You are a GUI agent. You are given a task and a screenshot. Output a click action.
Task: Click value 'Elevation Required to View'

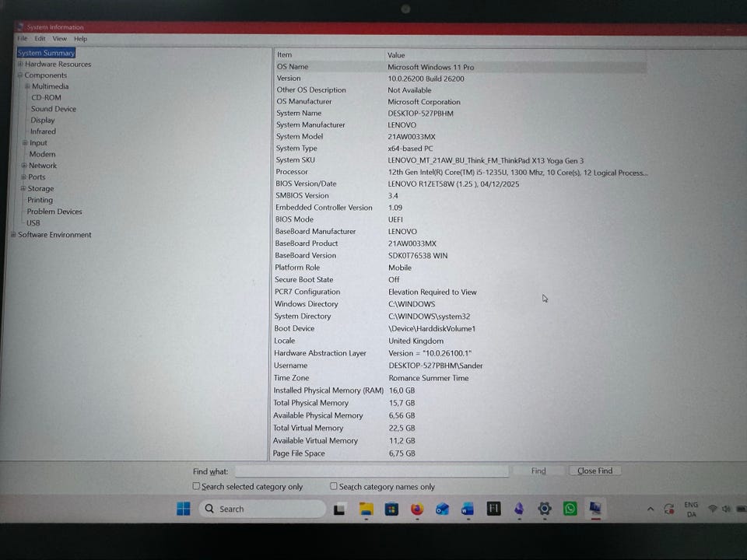pos(432,292)
